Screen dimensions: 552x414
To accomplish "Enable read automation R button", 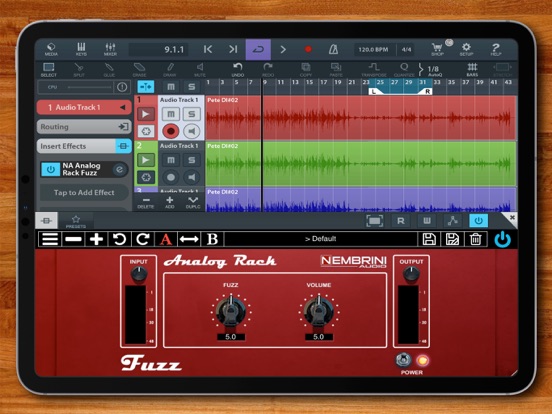I will (x=401, y=221).
